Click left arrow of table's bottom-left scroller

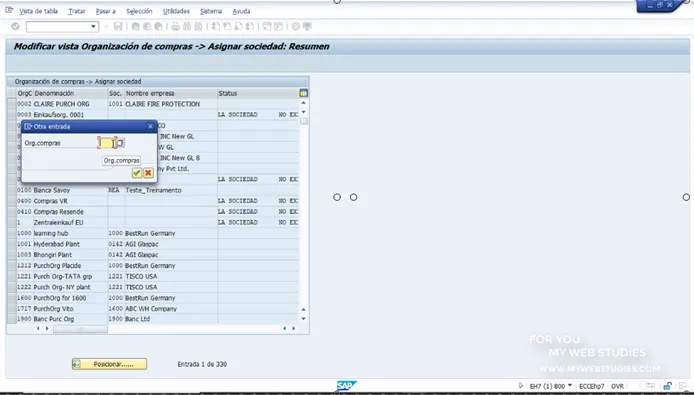click(38, 328)
